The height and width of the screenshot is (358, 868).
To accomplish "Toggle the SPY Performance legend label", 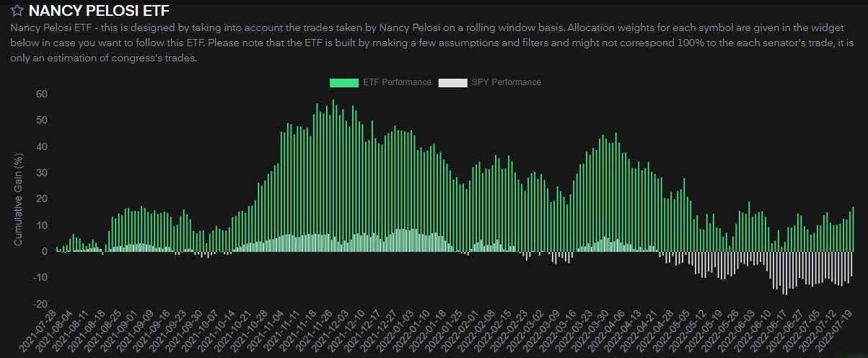I will [x=506, y=82].
